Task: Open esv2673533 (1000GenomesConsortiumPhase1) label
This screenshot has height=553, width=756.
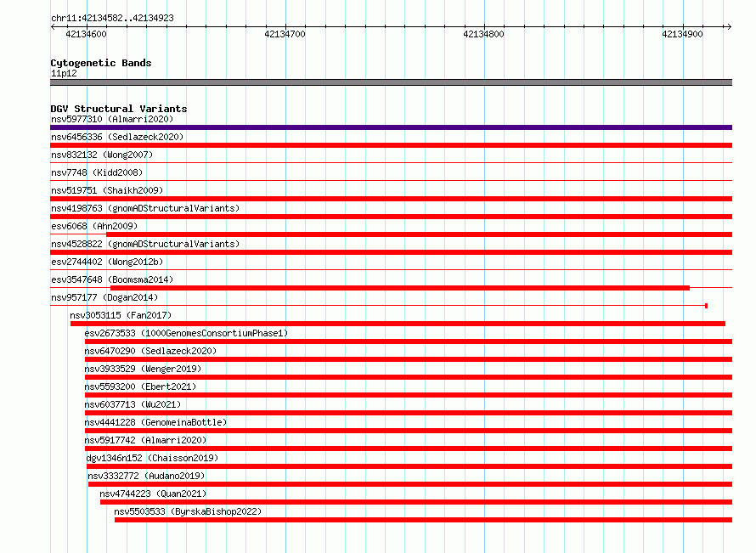Action: [186, 333]
